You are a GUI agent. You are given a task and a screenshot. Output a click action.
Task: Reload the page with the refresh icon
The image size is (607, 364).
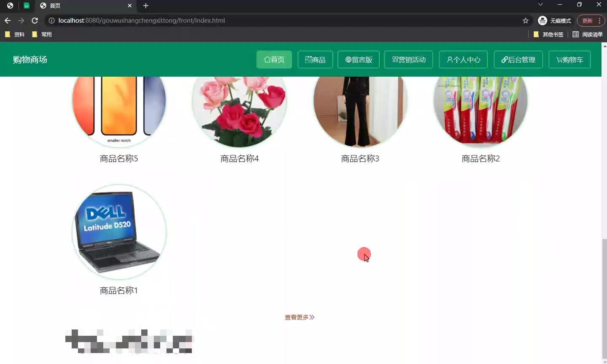[x=35, y=20]
